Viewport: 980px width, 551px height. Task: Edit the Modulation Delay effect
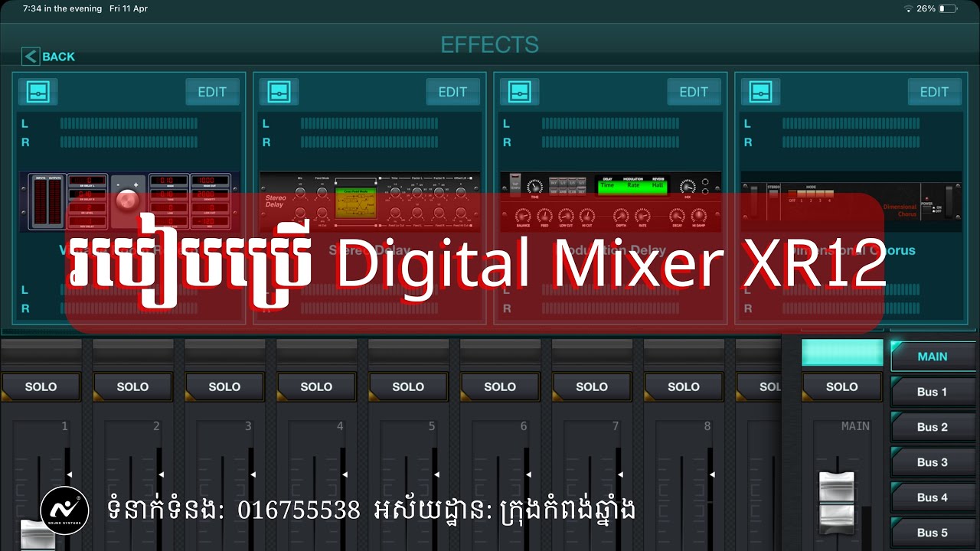point(694,92)
